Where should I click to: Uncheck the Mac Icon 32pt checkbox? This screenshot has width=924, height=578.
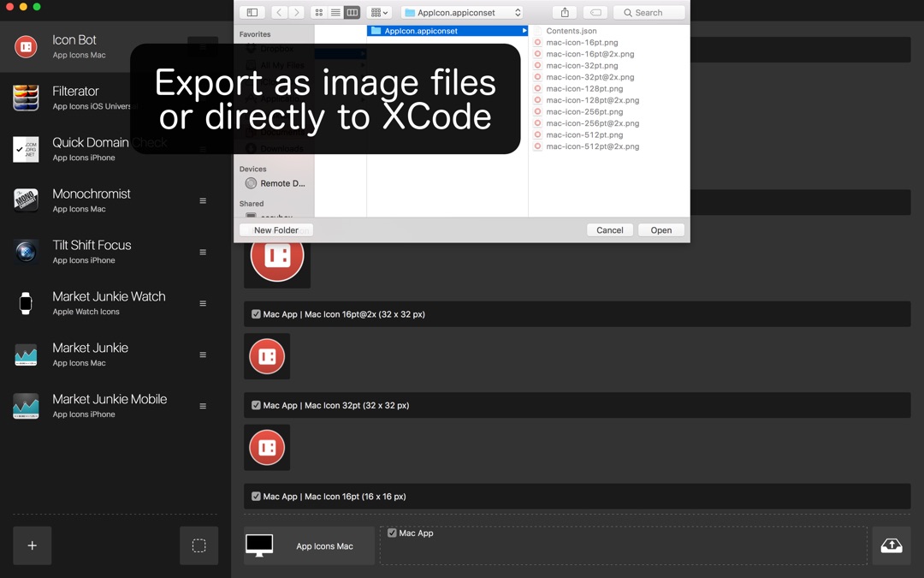(x=256, y=405)
